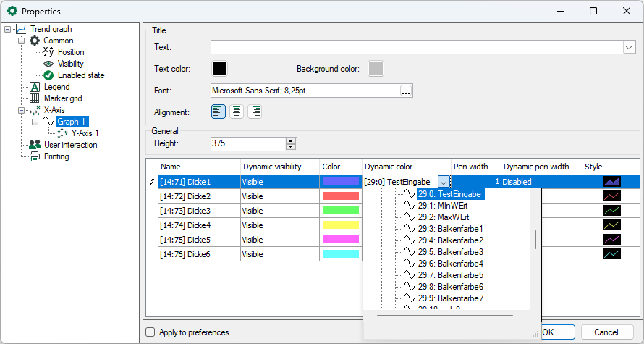The image size is (644, 344).
Task: Select the Enabled state checkmark icon
Action: click(x=48, y=75)
